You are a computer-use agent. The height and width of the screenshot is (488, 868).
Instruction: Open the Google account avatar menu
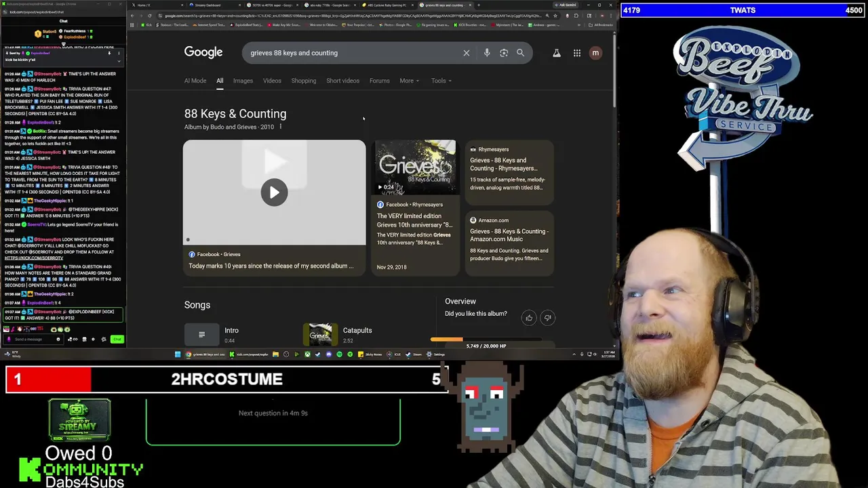(x=595, y=53)
